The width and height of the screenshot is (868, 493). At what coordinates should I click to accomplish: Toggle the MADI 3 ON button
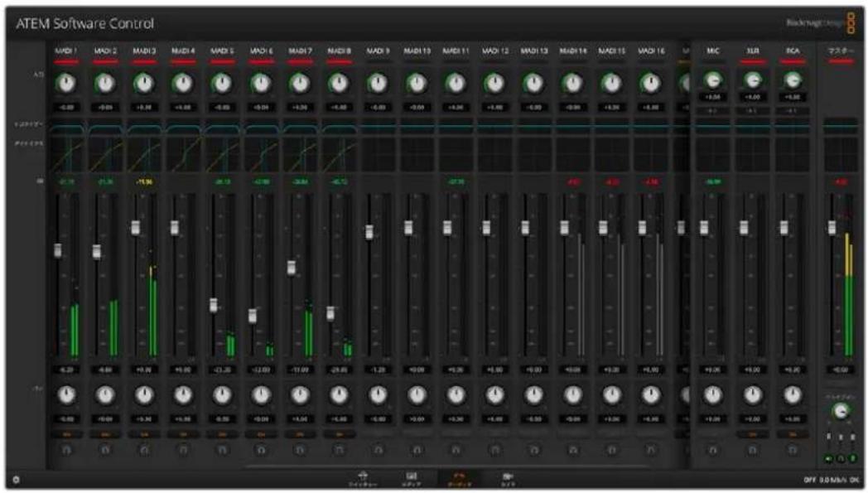[144, 435]
